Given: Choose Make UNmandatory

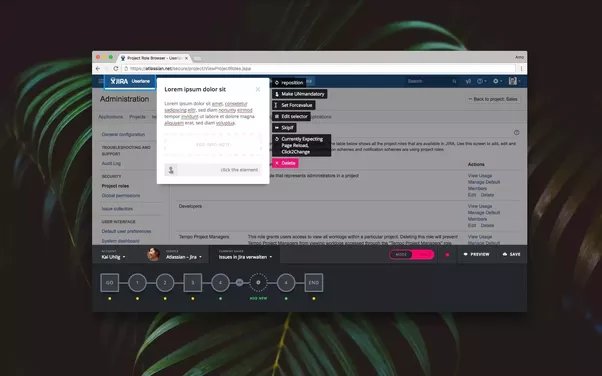Looking at the screenshot, I should click(x=299, y=94).
